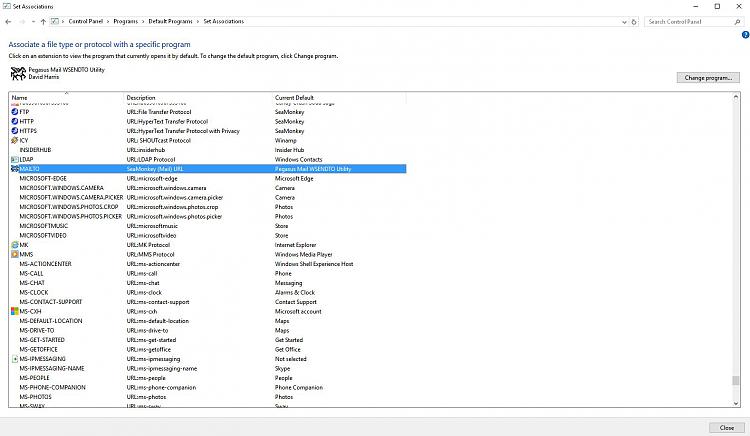This screenshot has height=436, width=750.
Task: Sort by the Description column header
Action: [x=198, y=97]
